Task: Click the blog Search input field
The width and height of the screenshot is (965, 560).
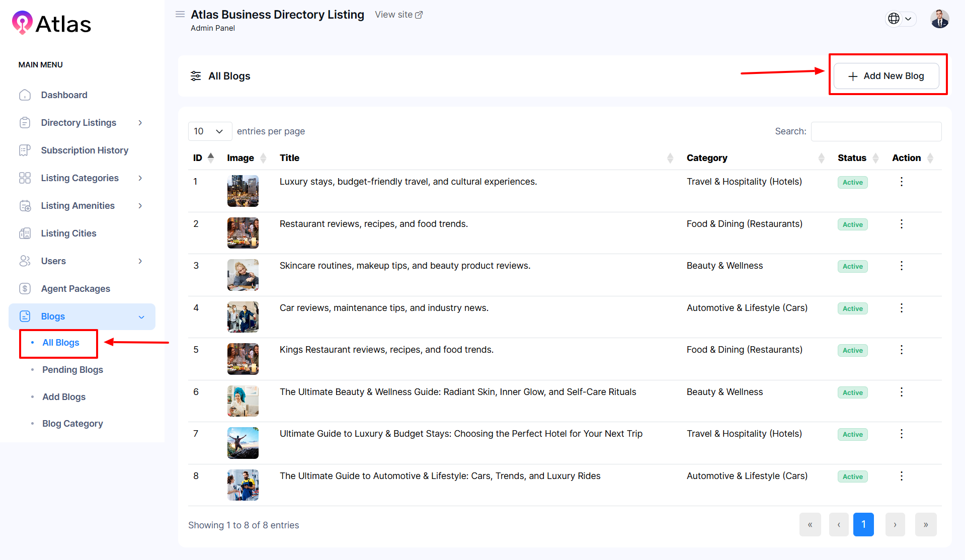Action: pyautogui.click(x=876, y=131)
